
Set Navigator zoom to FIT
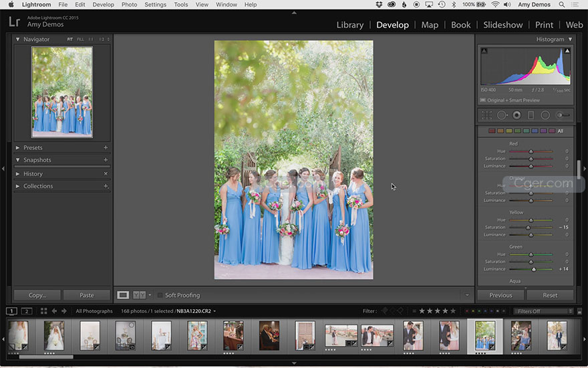[70, 39]
